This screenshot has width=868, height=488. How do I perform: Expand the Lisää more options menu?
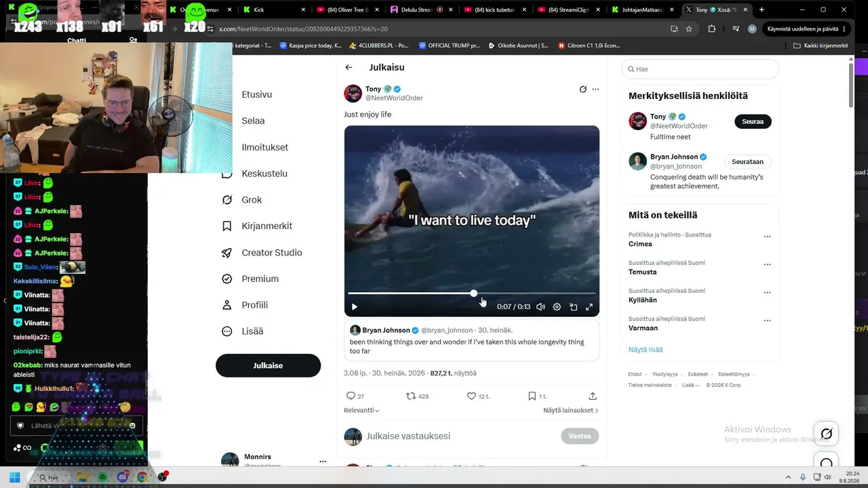pos(252,331)
